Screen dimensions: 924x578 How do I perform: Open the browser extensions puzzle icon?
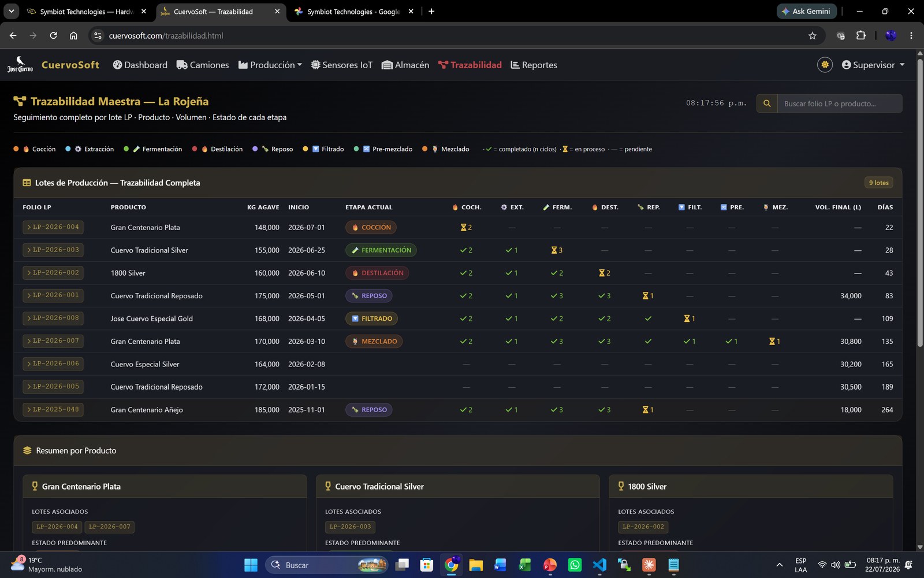click(x=860, y=35)
